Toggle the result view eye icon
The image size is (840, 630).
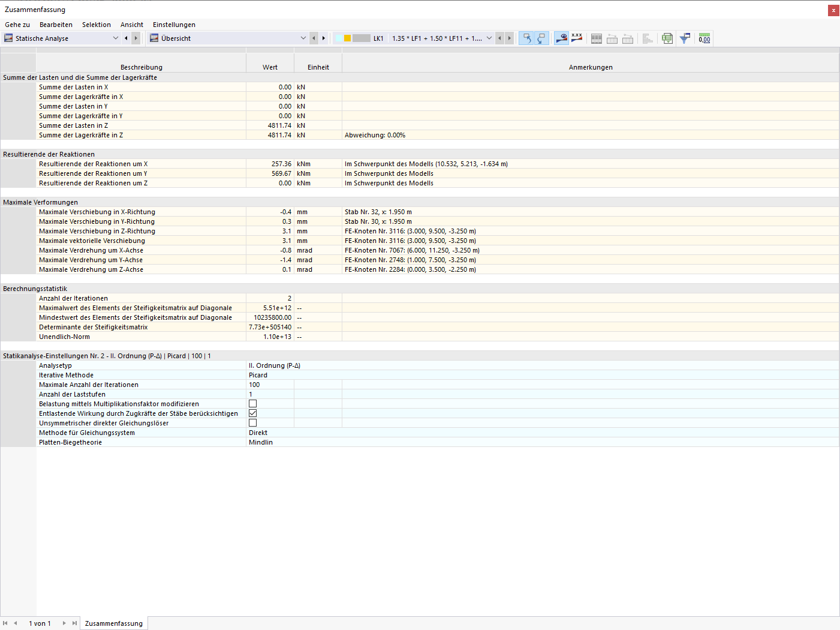pos(561,38)
